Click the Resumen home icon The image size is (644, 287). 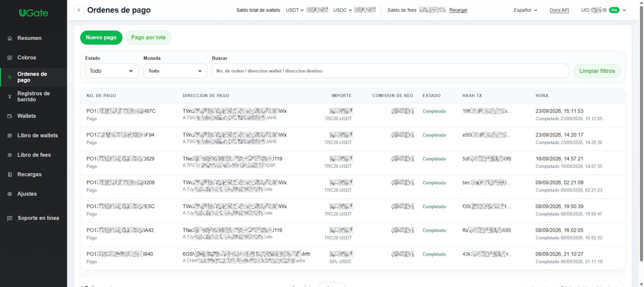click(x=10, y=38)
